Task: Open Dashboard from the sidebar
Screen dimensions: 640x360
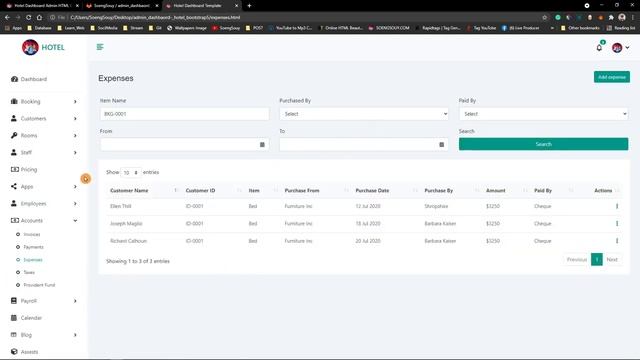Action: pyautogui.click(x=29, y=79)
